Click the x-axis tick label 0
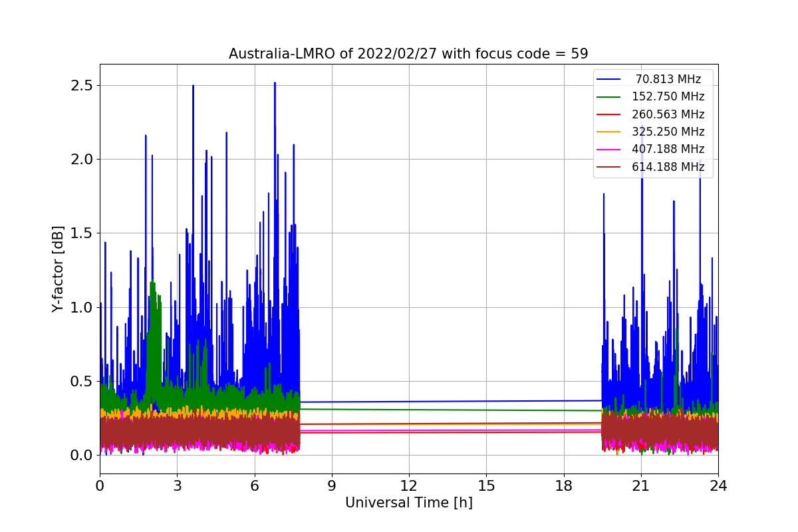This screenshot has width=798, height=532. click(x=100, y=486)
